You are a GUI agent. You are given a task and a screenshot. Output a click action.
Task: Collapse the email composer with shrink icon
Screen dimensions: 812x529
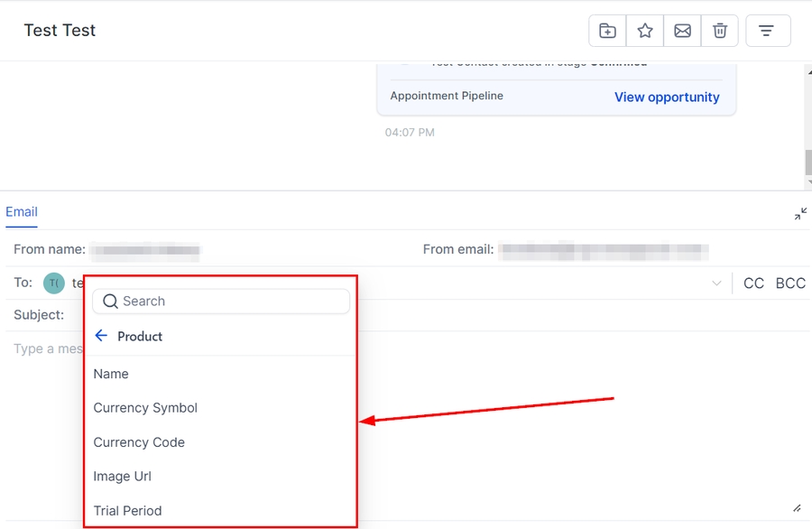(800, 214)
